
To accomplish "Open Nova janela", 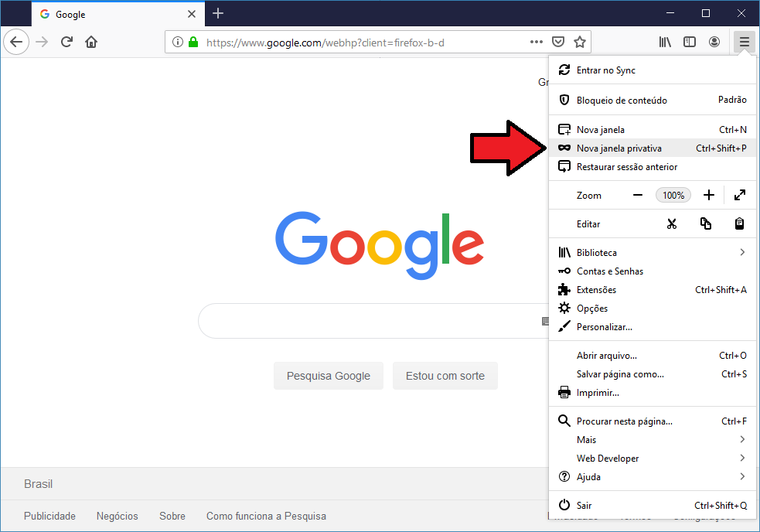I will point(653,129).
